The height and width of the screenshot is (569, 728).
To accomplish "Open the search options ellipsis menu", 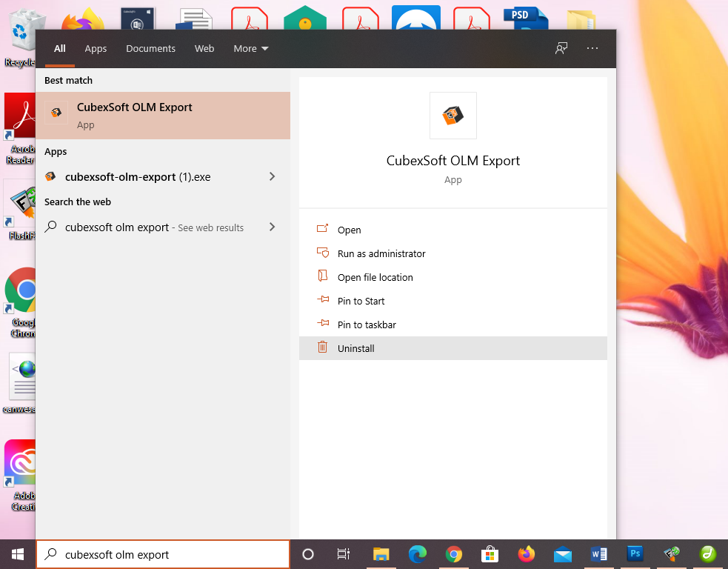I will [592, 49].
